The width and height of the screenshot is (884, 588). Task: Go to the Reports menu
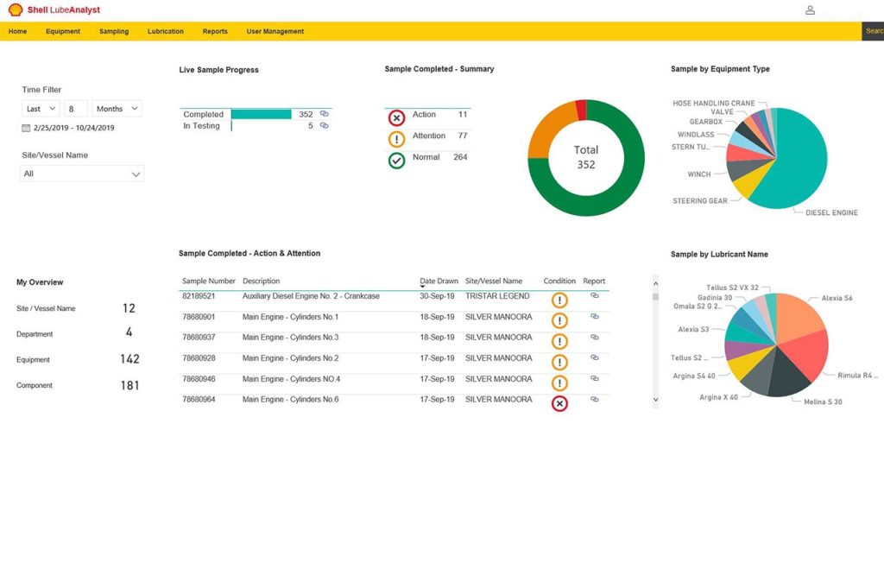[215, 32]
